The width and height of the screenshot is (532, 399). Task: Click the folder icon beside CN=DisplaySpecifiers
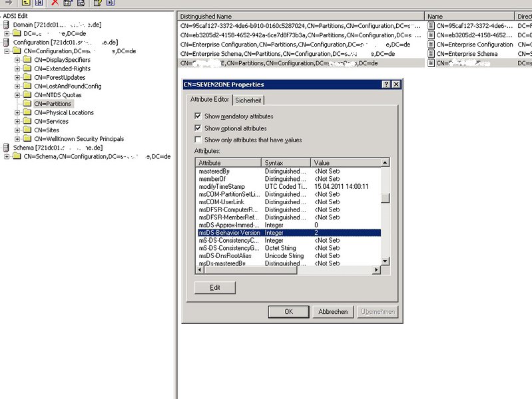tap(27, 60)
